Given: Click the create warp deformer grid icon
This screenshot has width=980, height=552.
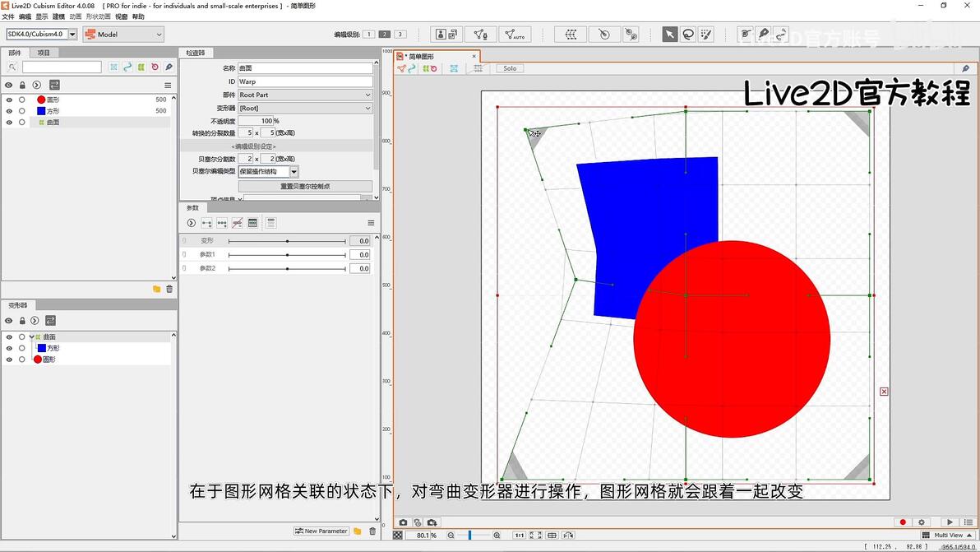Looking at the screenshot, I should 571,35.
